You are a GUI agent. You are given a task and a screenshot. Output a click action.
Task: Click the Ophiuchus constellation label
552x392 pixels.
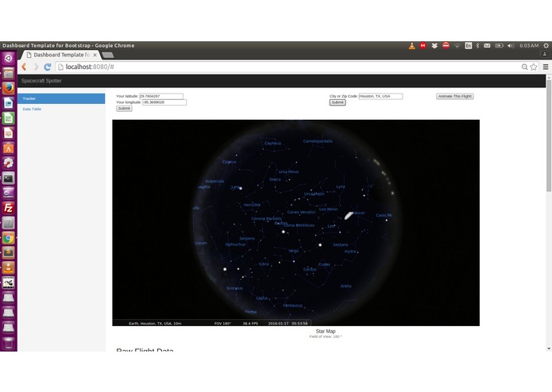[x=236, y=244]
